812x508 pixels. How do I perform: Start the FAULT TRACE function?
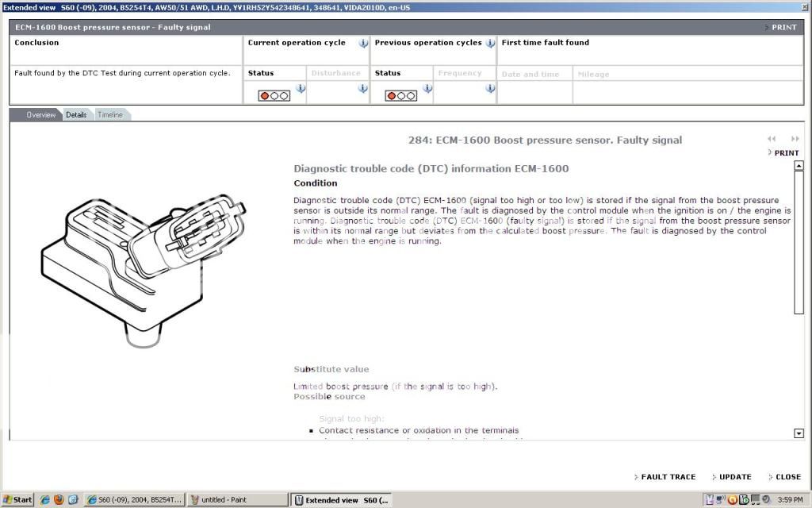(x=666, y=476)
